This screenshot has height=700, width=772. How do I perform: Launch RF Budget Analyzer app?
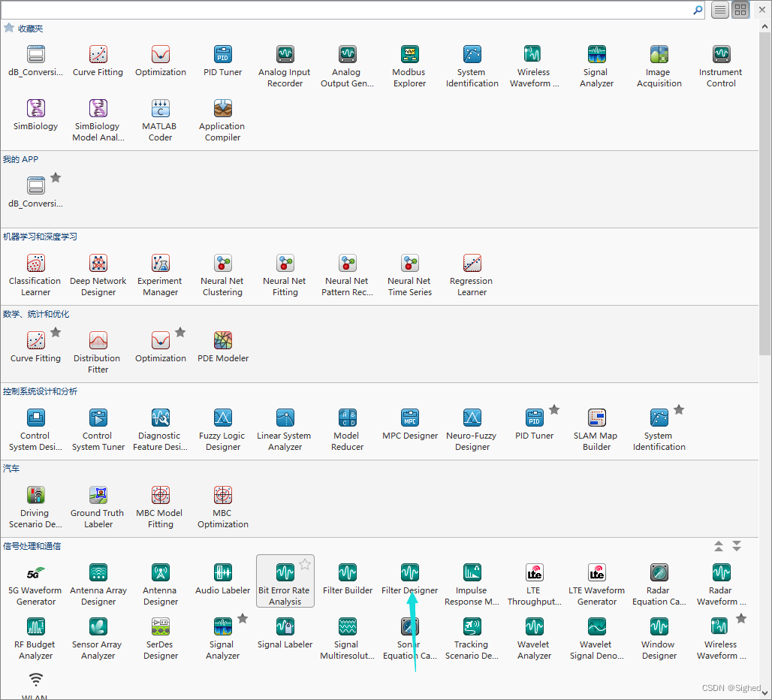[x=35, y=638]
